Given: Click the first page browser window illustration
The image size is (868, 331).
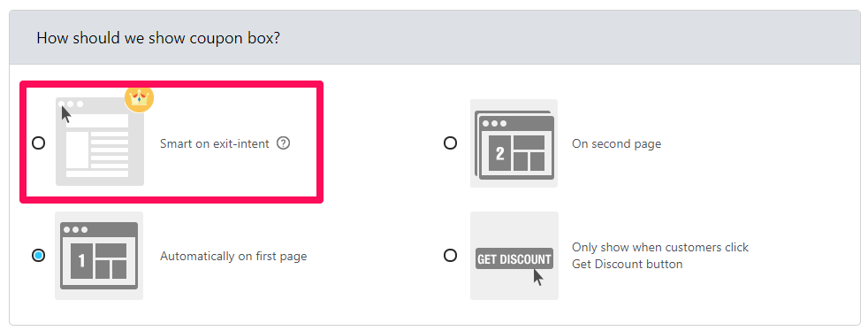Looking at the screenshot, I should tap(99, 256).
